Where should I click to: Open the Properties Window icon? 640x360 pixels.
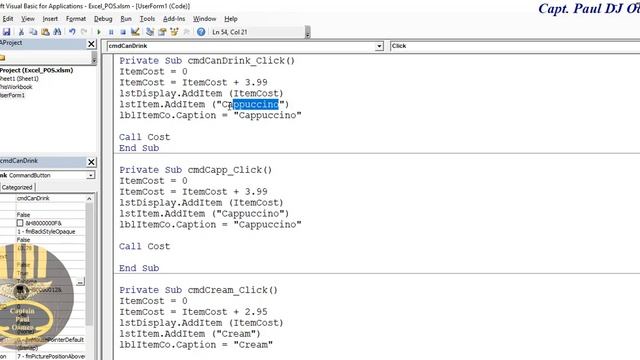(162, 32)
